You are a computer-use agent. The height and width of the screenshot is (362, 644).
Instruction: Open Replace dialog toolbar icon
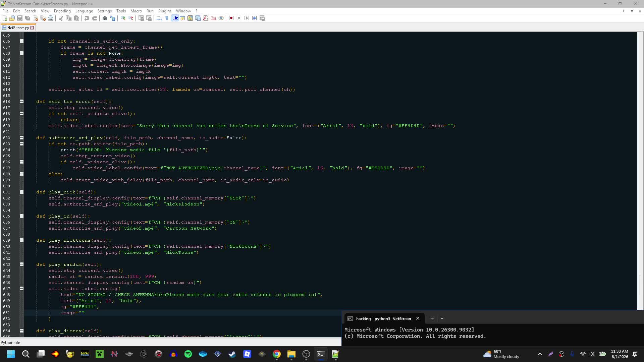(x=113, y=18)
